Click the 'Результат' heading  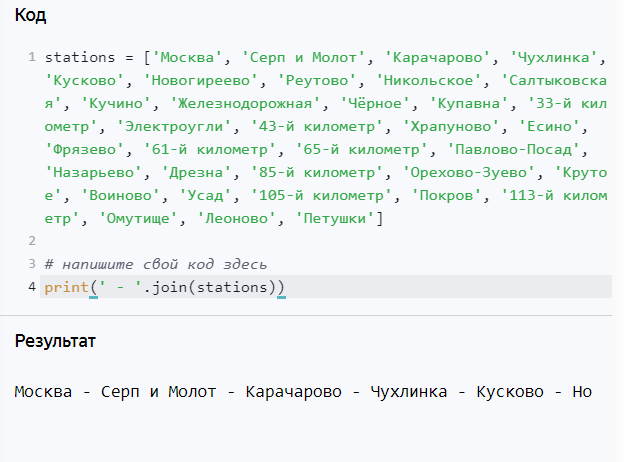(55, 341)
